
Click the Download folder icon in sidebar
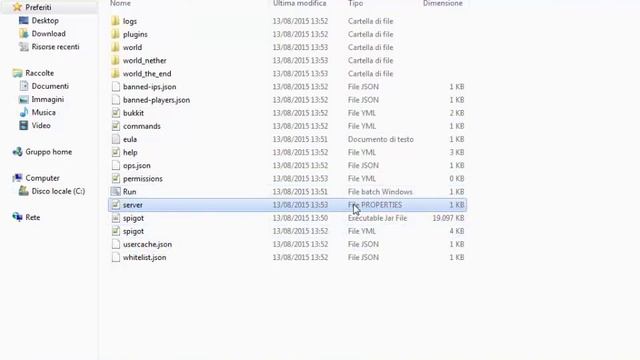tap(24, 33)
